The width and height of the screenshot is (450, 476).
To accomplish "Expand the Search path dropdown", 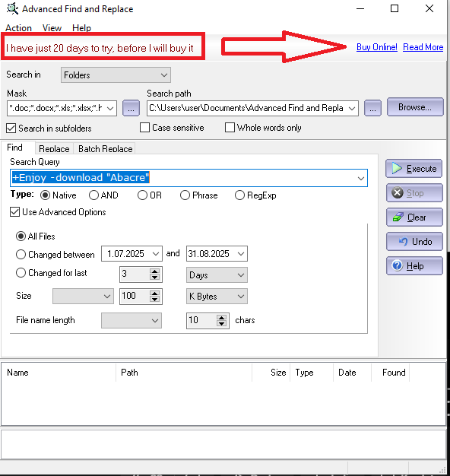I will pos(352,109).
